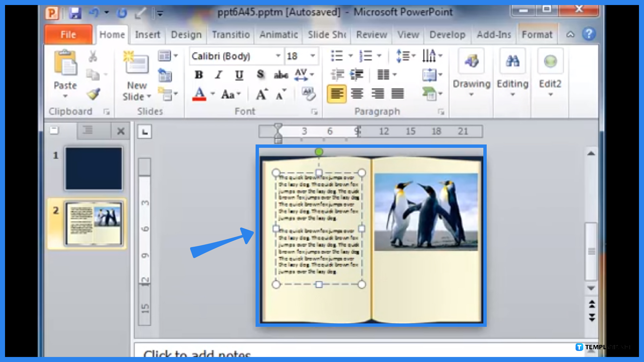Expand the New Slide dropdown arrow
Image resolution: width=644 pixels, height=362 pixels.
pos(148,96)
